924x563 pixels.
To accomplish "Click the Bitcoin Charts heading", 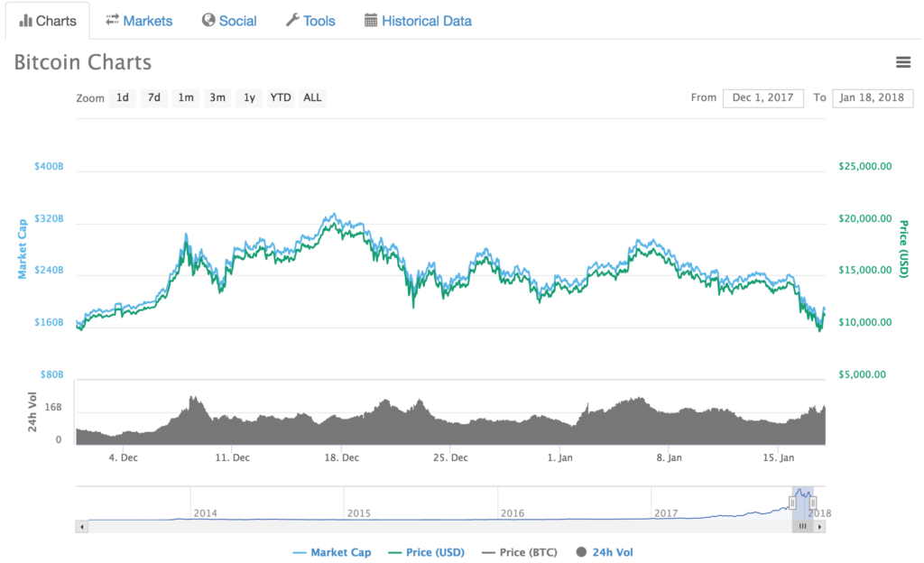I will pos(82,62).
